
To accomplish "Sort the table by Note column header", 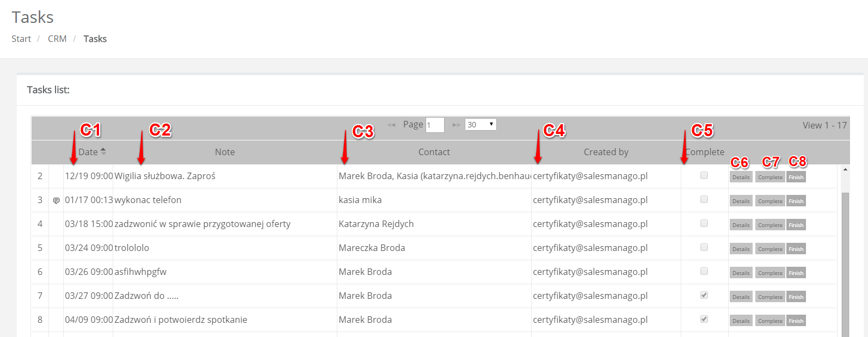I will click(225, 152).
